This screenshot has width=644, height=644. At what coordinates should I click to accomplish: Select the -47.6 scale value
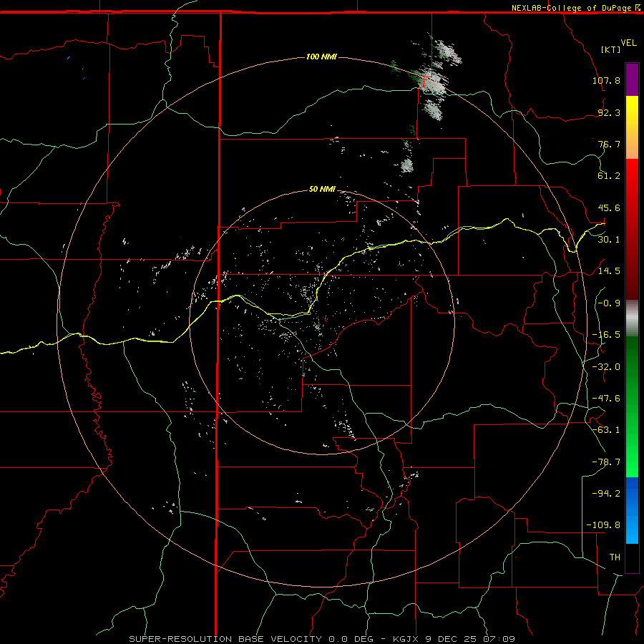[x=606, y=399]
